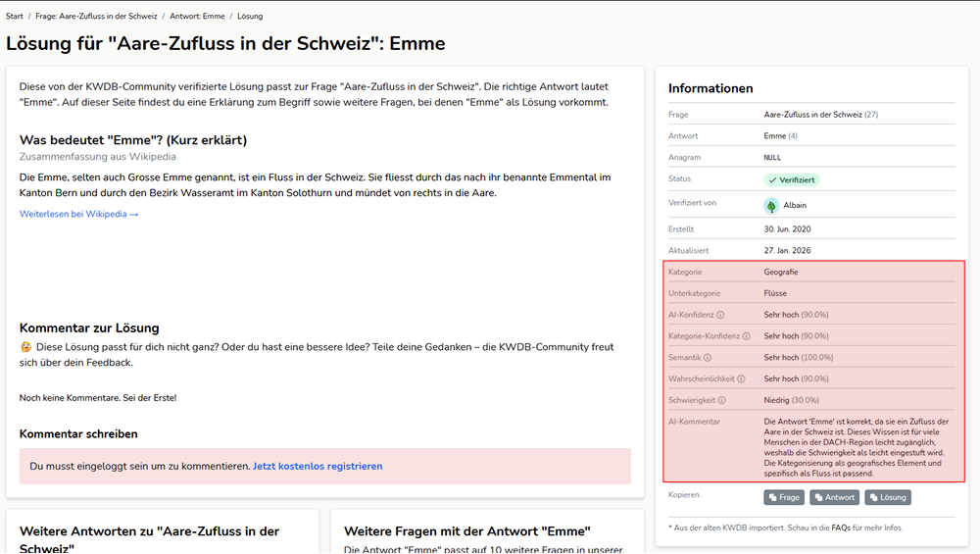Copy the Lösung text
This screenshot has width=980, height=554.
coord(887,497)
